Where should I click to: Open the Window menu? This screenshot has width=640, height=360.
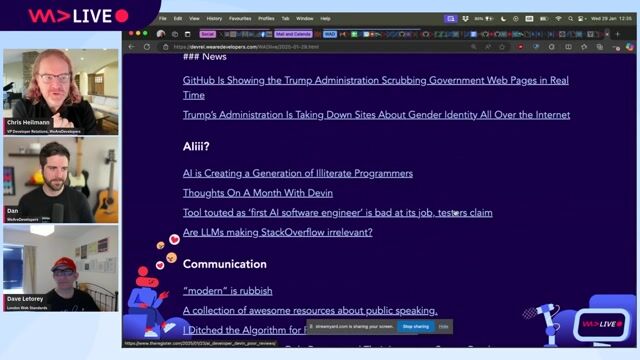click(x=304, y=19)
